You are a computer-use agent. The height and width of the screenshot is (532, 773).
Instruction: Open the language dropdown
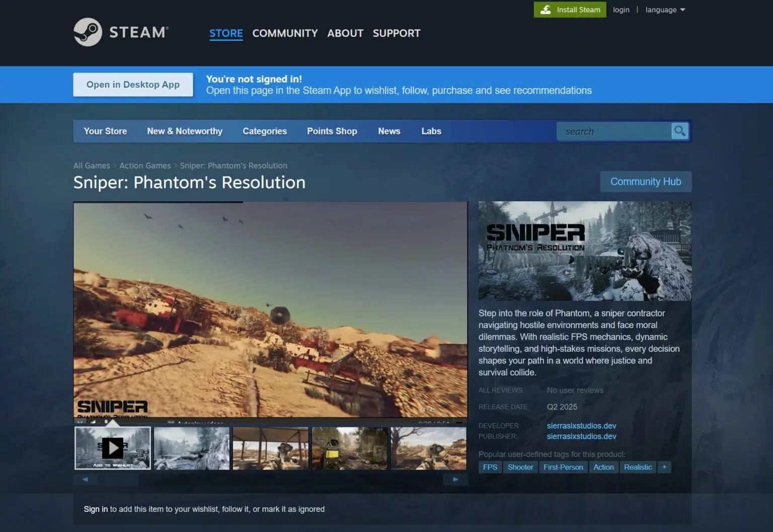click(x=665, y=10)
